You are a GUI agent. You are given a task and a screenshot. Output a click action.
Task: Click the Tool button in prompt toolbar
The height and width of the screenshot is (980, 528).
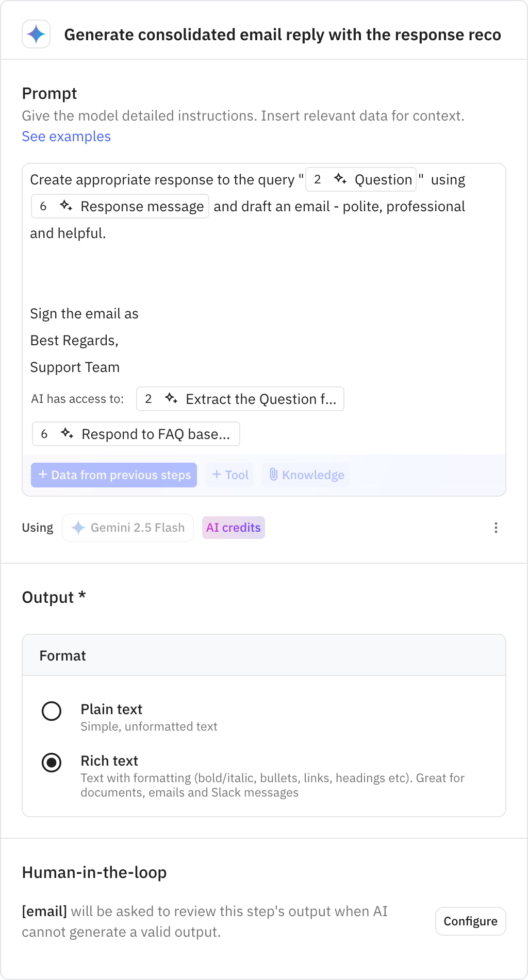coord(230,475)
